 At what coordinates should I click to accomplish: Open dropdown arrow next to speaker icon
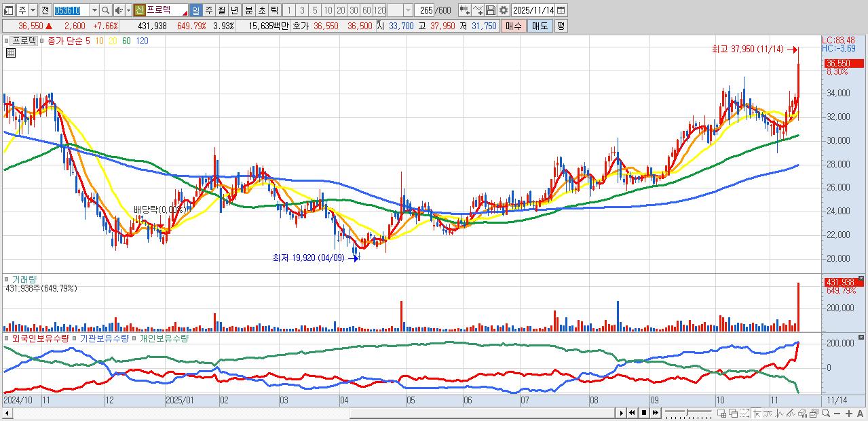[x=128, y=10]
